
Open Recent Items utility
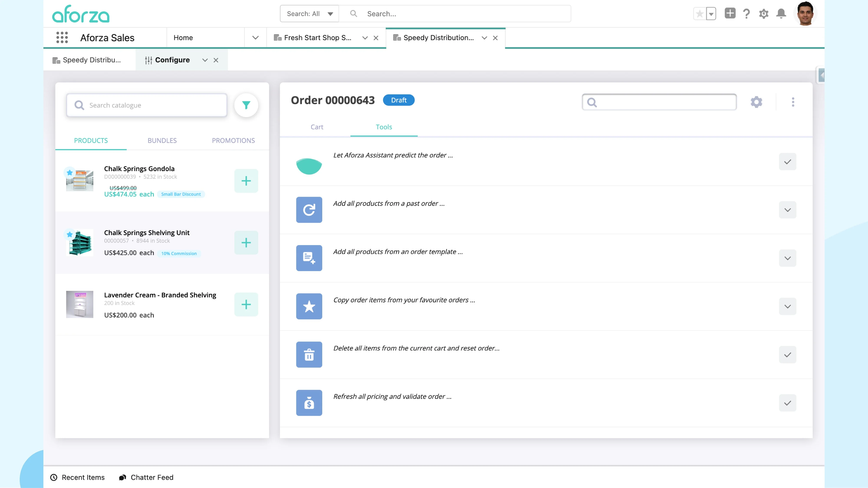point(77,477)
